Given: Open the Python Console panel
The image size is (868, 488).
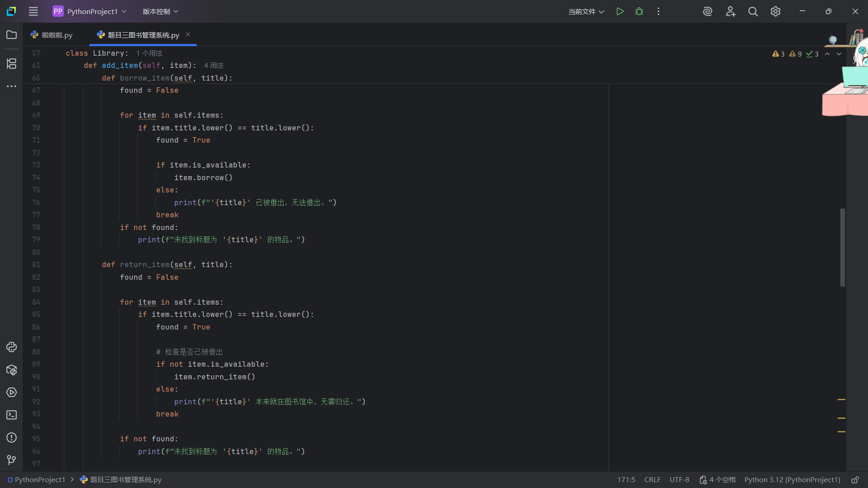Looking at the screenshot, I should (x=11, y=347).
